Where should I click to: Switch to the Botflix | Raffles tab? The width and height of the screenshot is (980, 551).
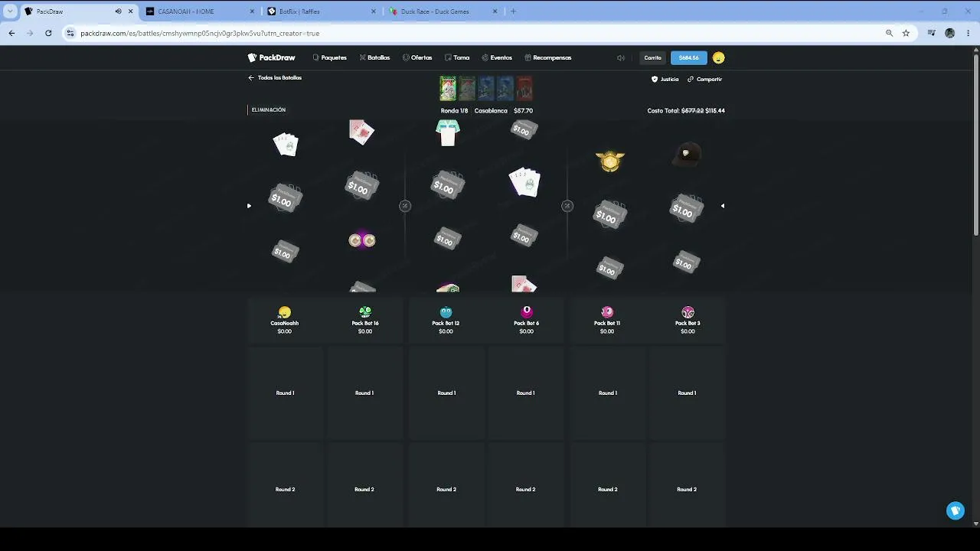[322, 11]
